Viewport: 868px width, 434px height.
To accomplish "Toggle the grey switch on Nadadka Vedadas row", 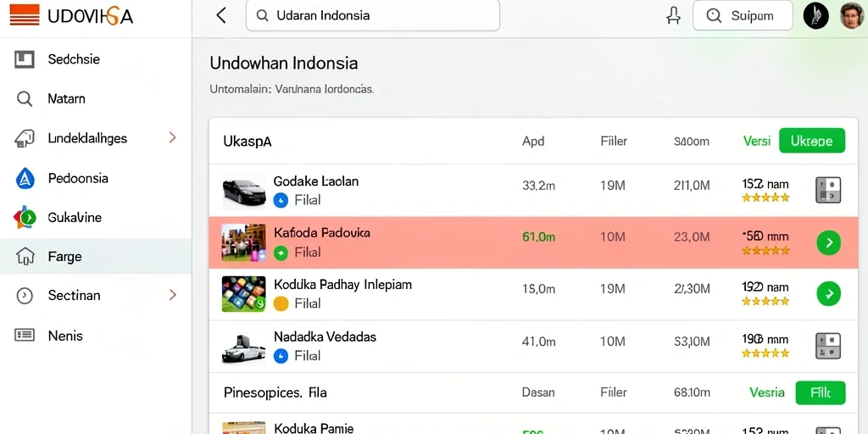I will (828, 346).
